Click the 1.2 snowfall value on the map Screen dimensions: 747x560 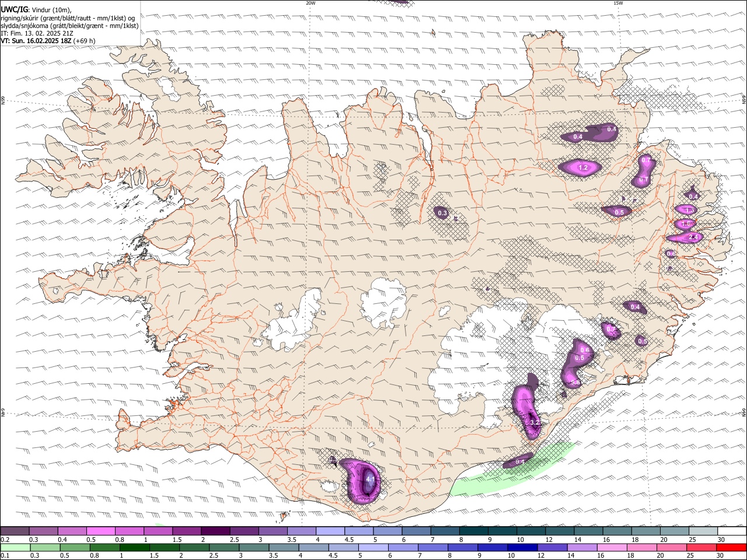[x=583, y=168]
